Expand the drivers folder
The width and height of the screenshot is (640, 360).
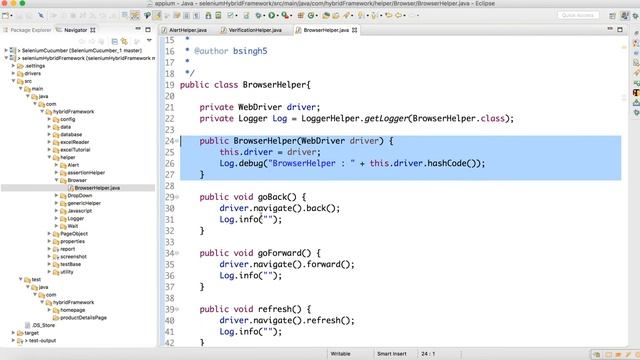(x=13, y=73)
